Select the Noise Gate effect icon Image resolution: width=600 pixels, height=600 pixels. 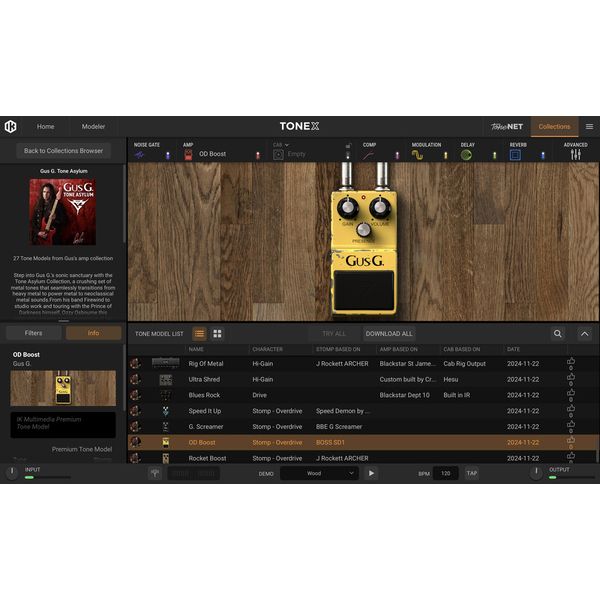(139, 155)
